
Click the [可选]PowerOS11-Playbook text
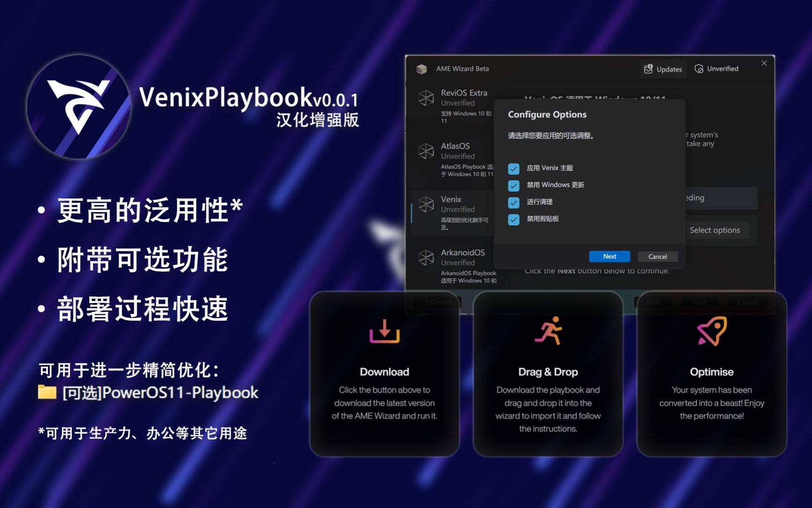160,393
